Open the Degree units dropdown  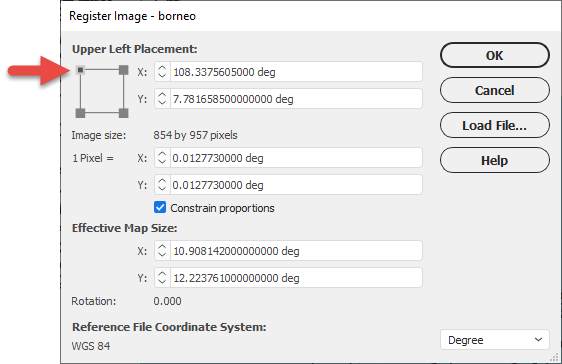coord(495,340)
